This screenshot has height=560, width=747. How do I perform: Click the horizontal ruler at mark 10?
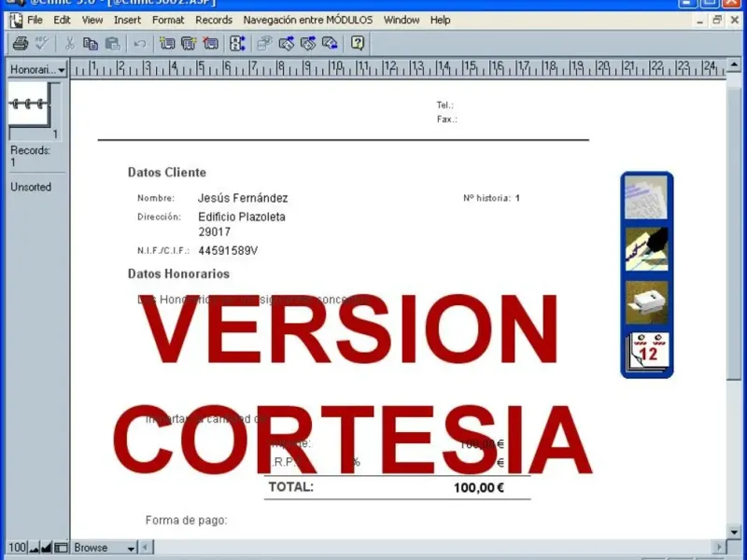pos(336,66)
